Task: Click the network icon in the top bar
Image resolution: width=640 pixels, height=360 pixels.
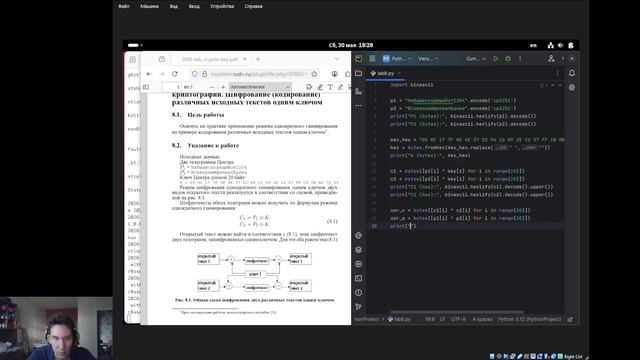Action: [551, 45]
